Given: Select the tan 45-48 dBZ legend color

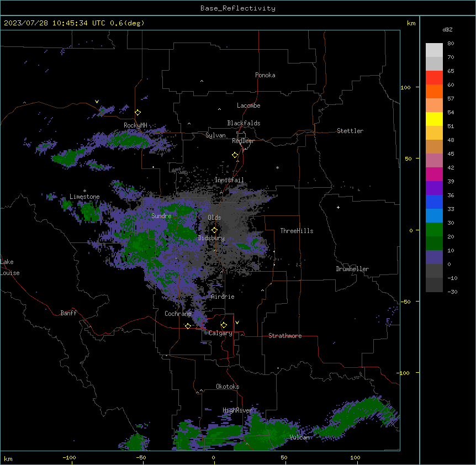Looking at the screenshot, I should (x=434, y=146).
